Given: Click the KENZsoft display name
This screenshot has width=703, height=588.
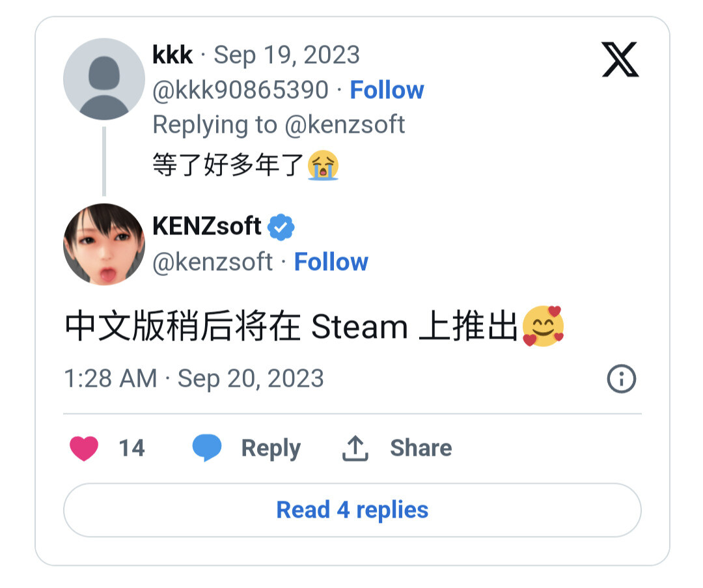Looking at the screenshot, I should click(206, 227).
